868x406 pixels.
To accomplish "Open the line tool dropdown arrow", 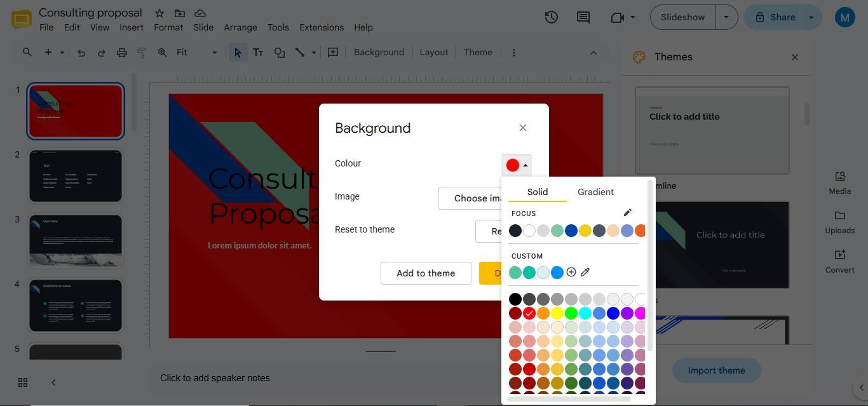I will pyautogui.click(x=314, y=53).
